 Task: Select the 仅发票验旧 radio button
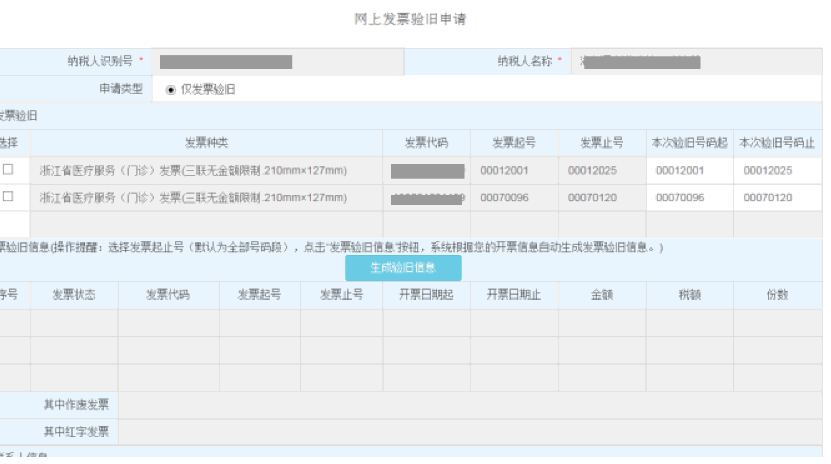pyautogui.click(x=170, y=89)
